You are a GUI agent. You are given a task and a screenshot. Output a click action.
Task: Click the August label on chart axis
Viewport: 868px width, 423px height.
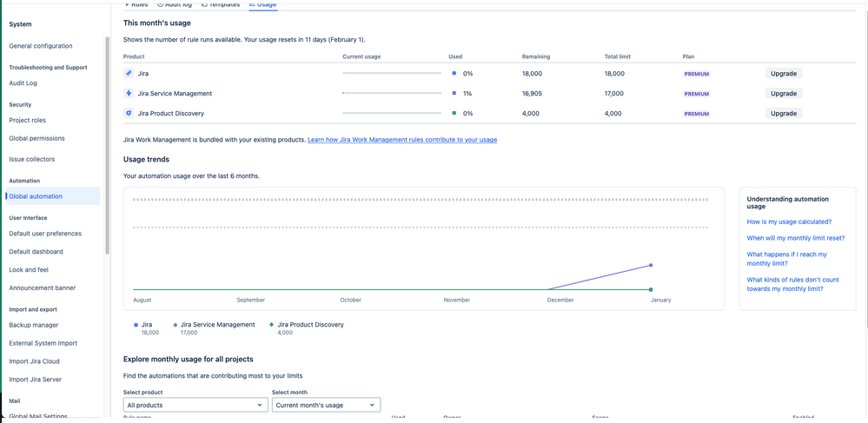pyautogui.click(x=142, y=300)
